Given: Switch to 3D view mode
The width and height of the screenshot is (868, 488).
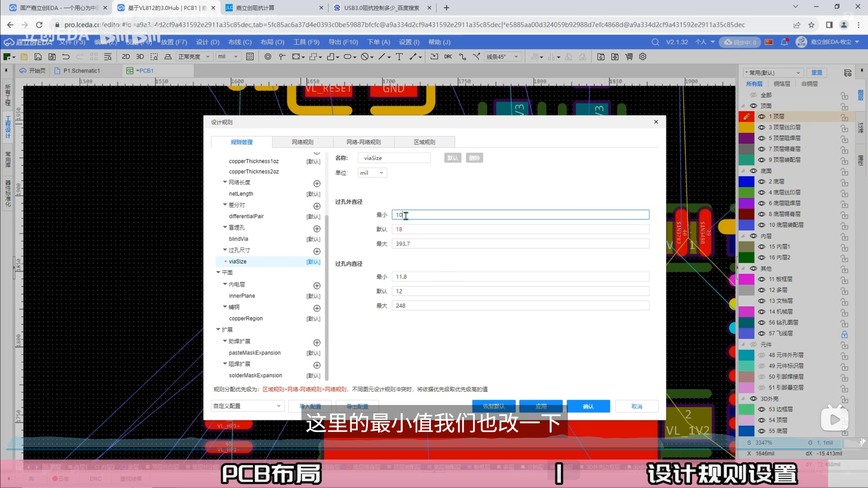Looking at the screenshot, I should [x=140, y=57].
